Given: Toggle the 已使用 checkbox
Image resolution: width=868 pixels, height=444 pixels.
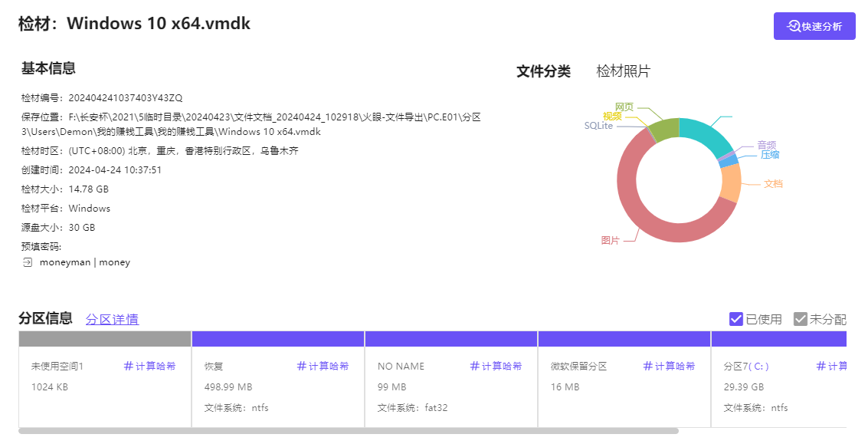Looking at the screenshot, I should (x=736, y=319).
